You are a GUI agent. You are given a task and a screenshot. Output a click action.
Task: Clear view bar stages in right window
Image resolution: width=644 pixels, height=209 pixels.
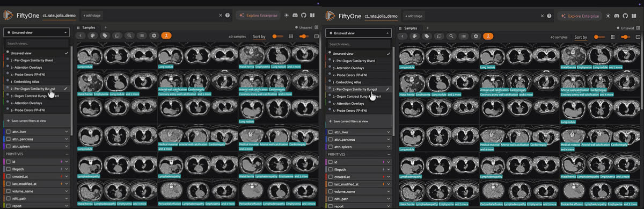pyautogui.click(x=543, y=16)
